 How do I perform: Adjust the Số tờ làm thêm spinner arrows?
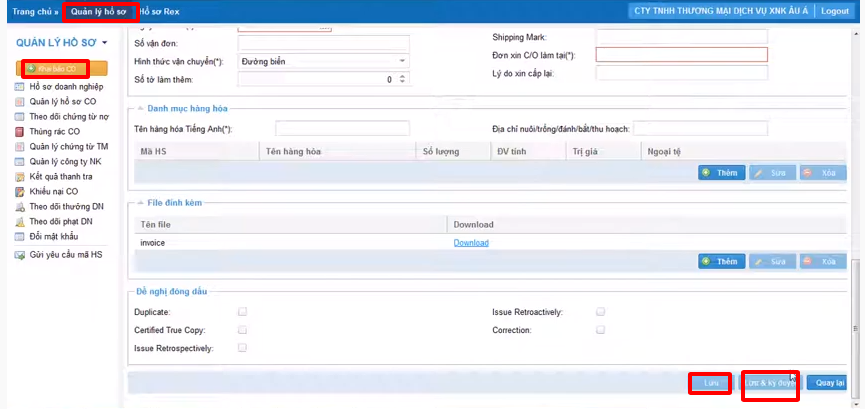point(402,79)
